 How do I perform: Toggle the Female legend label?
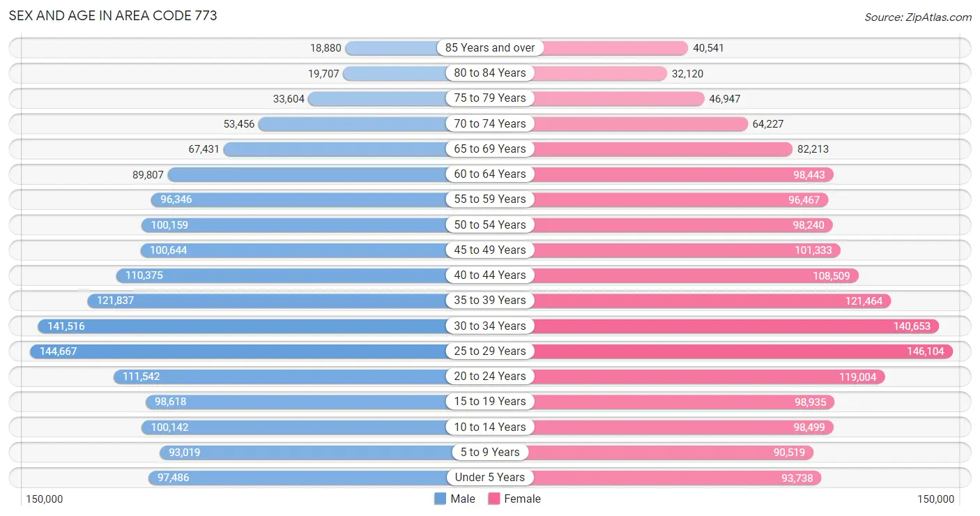pos(523,499)
